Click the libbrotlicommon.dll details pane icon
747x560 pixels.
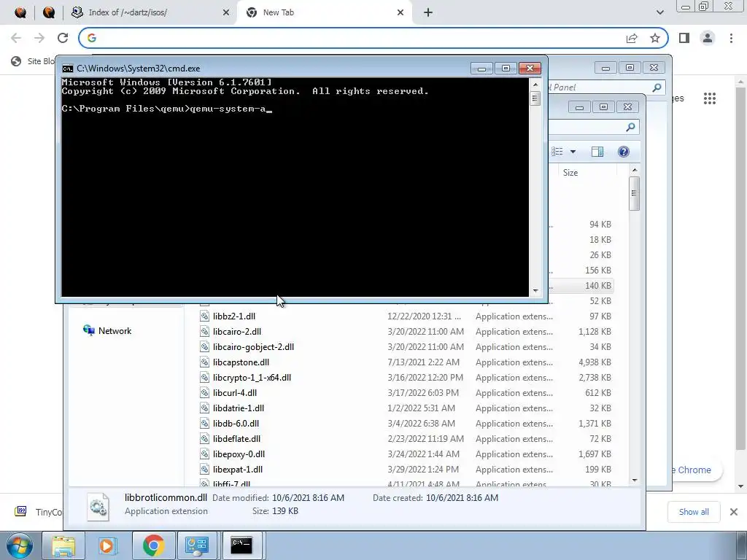coord(98,507)
